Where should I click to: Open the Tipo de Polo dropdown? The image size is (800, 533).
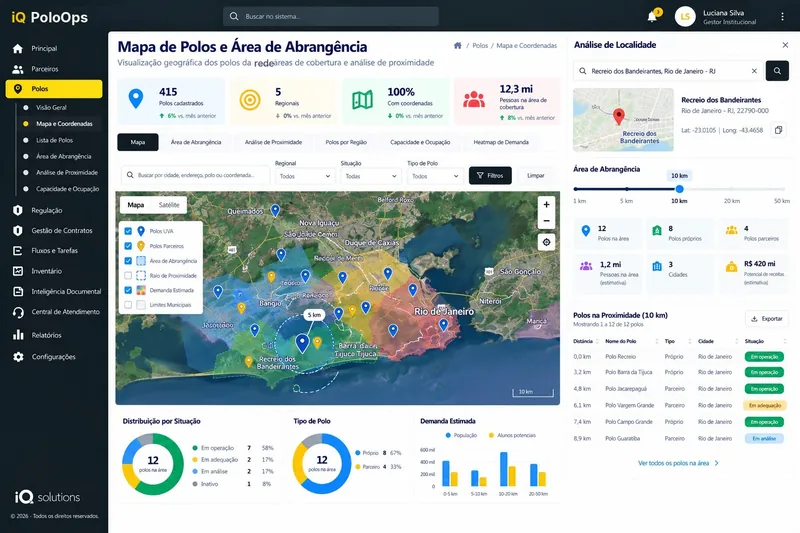coord(435,176)
